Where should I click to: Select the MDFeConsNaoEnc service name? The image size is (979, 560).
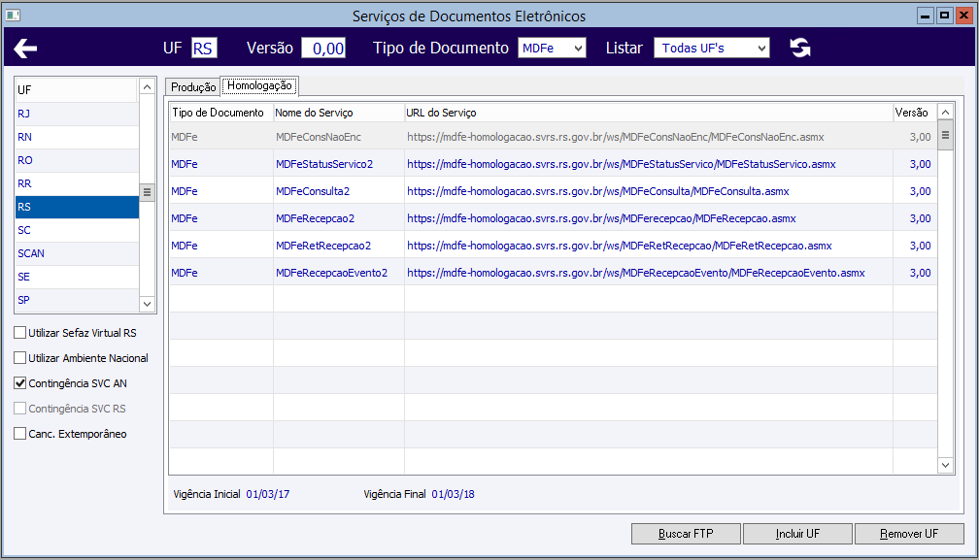click(x=319, y=137)
